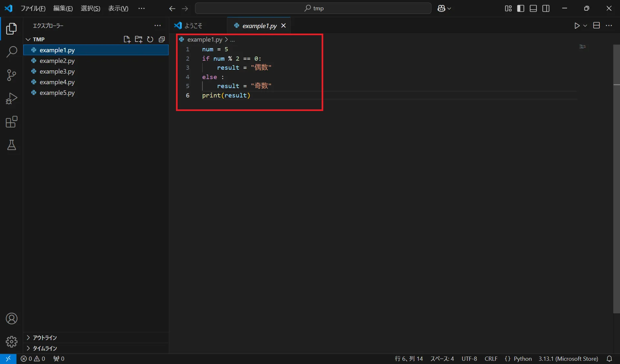Select example1.py in Explorer
This screenshot has width=620, height=364.
(96, 50)
